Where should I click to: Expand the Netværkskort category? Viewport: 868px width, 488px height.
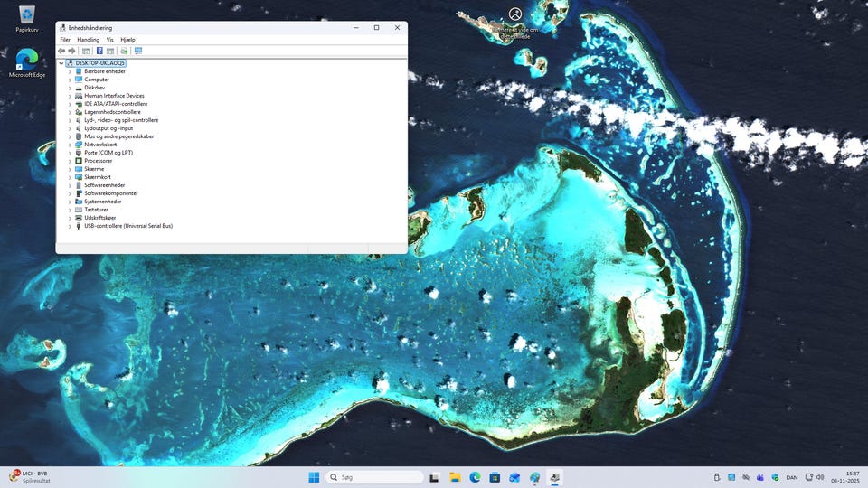[70, 145]
